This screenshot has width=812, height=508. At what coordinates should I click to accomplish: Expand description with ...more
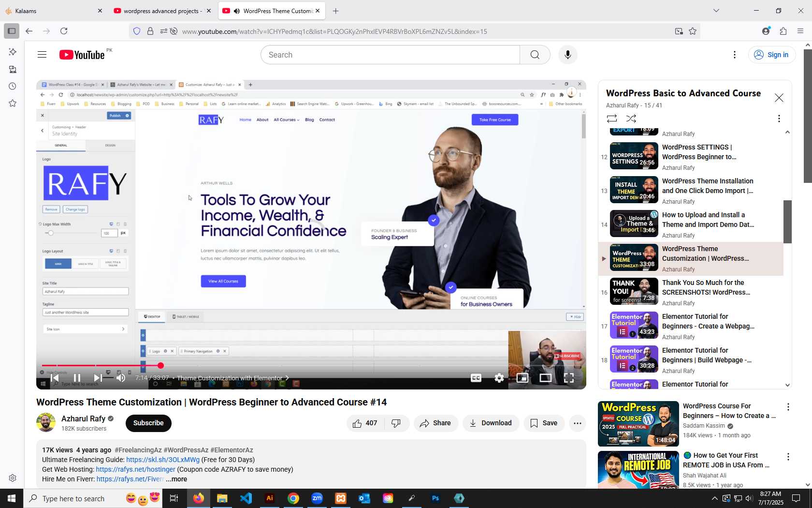[176, 479]
